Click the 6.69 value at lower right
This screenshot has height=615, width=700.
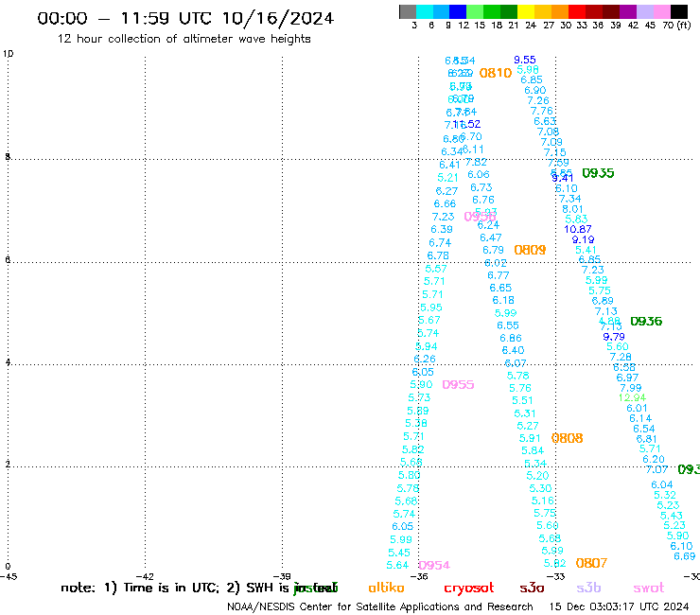(x=685, y=556)
